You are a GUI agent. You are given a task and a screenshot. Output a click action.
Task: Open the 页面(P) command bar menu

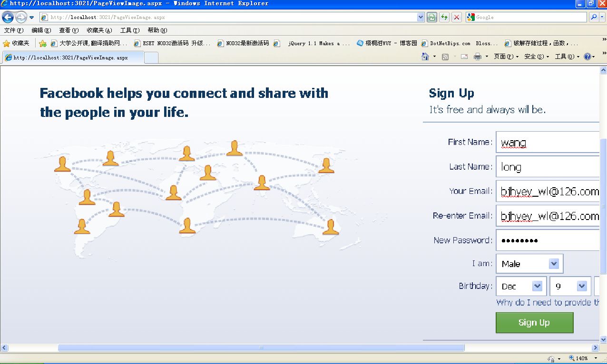pyautogui.click(x=506, y=57)
